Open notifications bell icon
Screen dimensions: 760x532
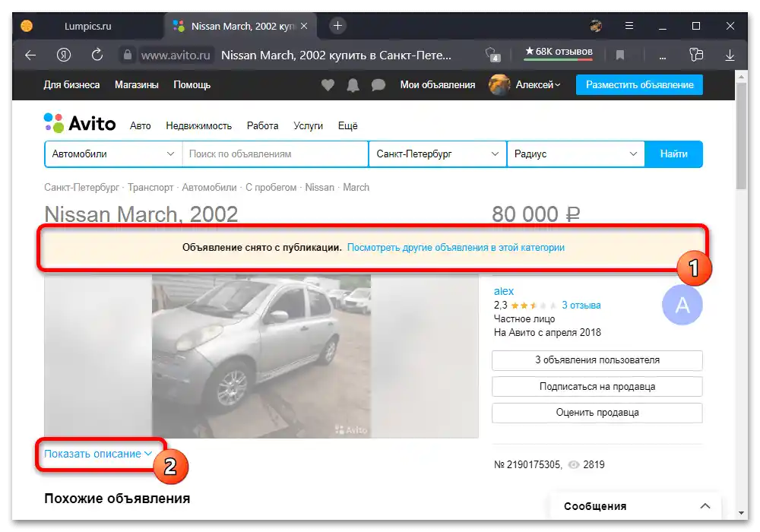pos(353,85)
